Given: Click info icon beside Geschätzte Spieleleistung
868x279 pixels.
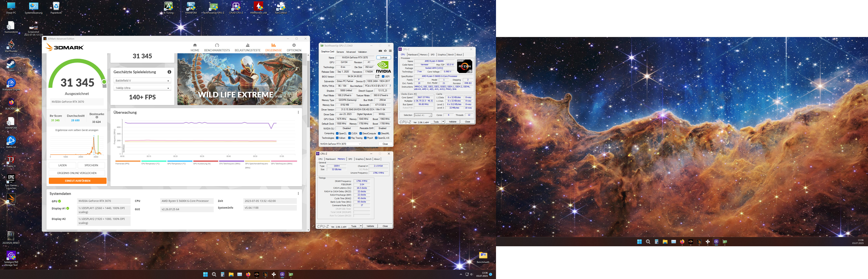Looking at the screenshot, I should (169, 72).
